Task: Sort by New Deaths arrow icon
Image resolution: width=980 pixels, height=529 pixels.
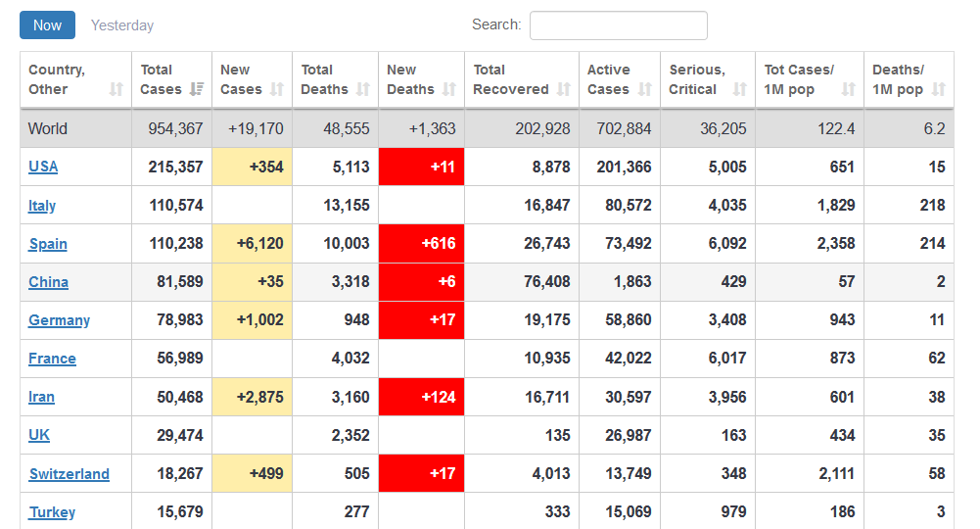Action: coord(449,89)
